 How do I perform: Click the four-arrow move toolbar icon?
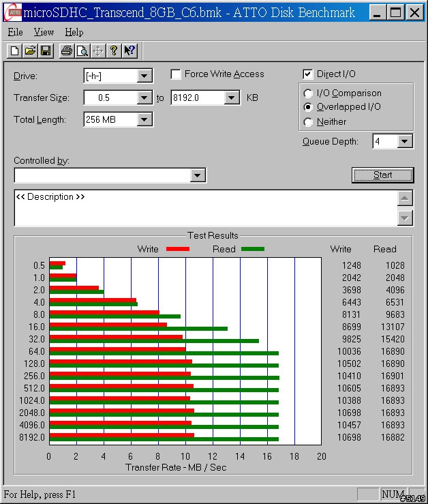coord(97,50)
